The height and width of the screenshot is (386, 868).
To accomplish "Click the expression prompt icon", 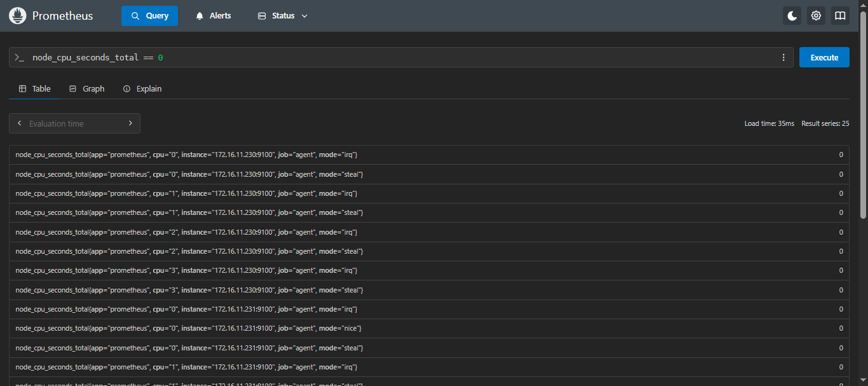I will click(x=20, y=57).
